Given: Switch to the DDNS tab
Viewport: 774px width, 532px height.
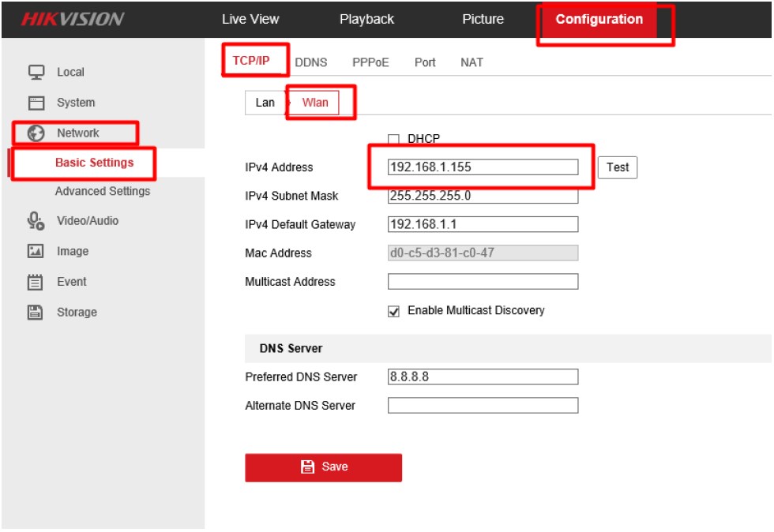Looking at the screenshot, I should pos(310,62).
